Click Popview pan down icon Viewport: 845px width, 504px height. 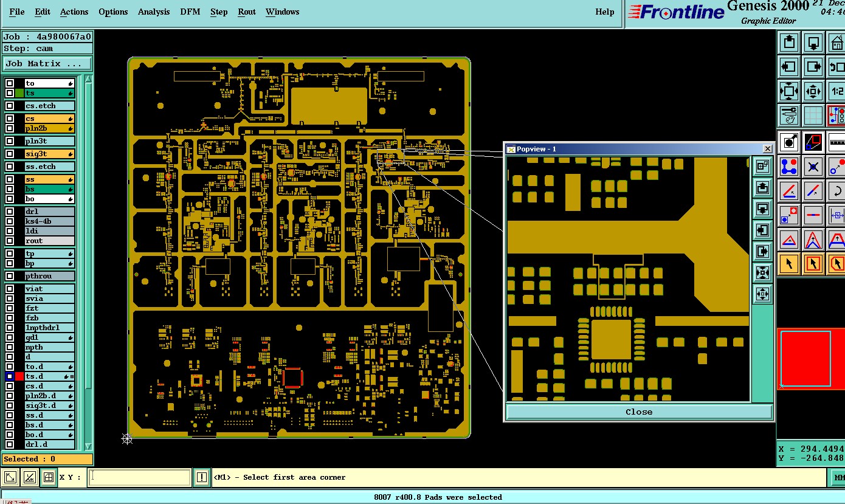point(762,209)
